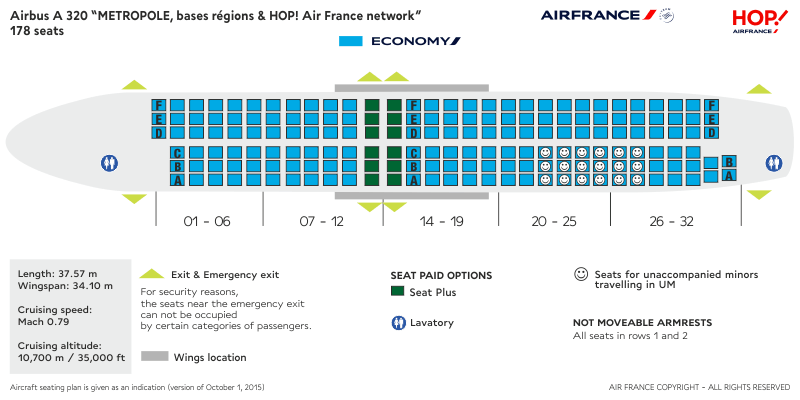The image size is (800, 400).
Task: Select the 26 - 32 row range label
Action: coord(671,221)
